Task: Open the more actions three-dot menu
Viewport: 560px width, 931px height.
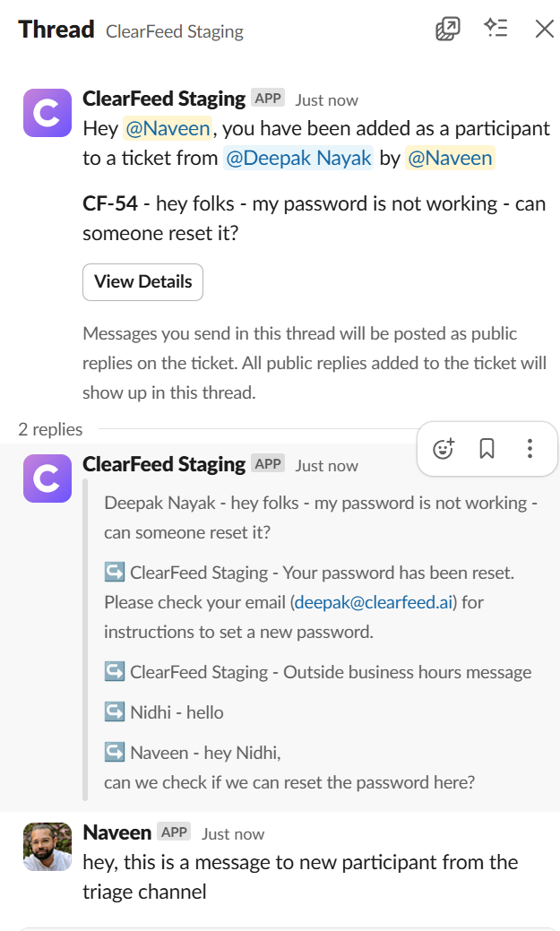Action: click(530, 449)
